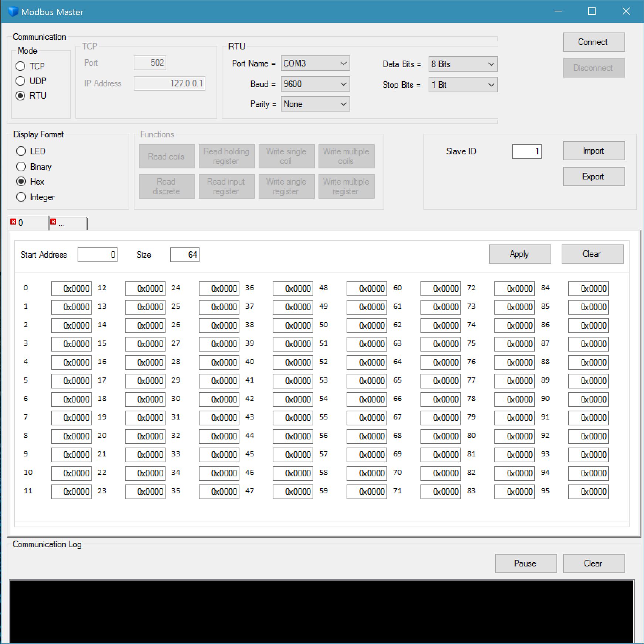Select the Binary display format
Image resolution: width=644 pixels, height=644 pixels.
pyautogui.click(x=21, y=167)
